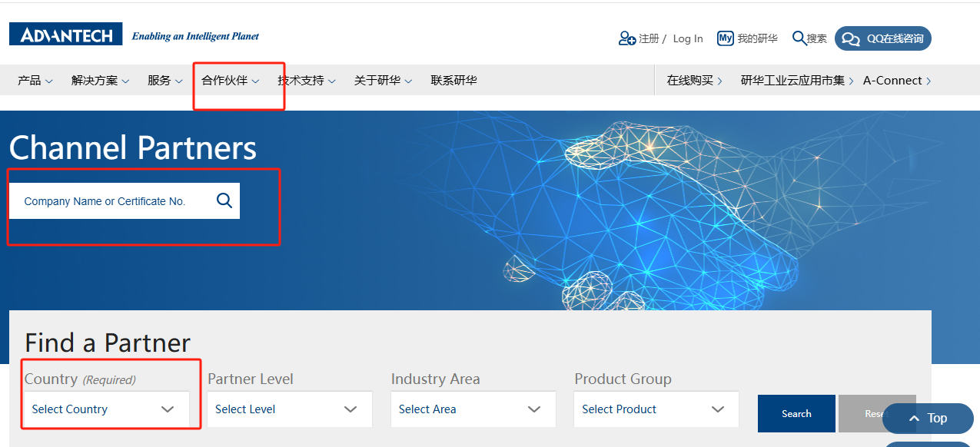The width and height of the screenshot is (980, 447).
Task: Click the Top arrow button
Action: 928,419
